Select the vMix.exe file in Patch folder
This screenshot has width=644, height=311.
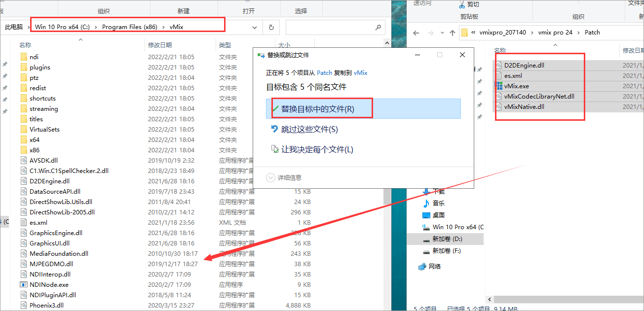[516, 86]
